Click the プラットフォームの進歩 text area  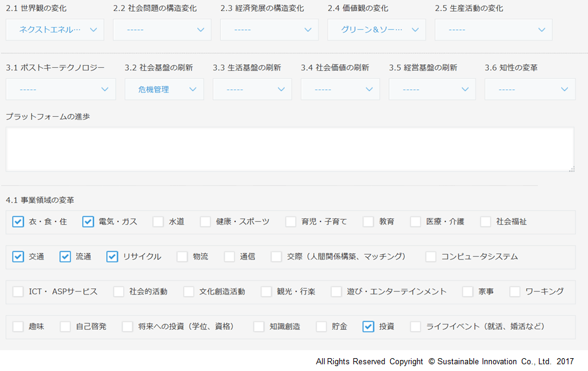coord(290,149)
